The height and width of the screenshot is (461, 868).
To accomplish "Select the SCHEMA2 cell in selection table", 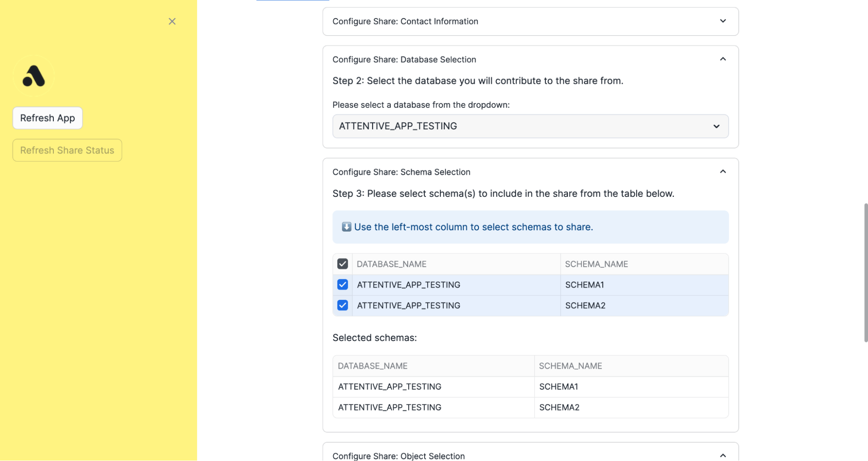I will [x=644, y=306].
